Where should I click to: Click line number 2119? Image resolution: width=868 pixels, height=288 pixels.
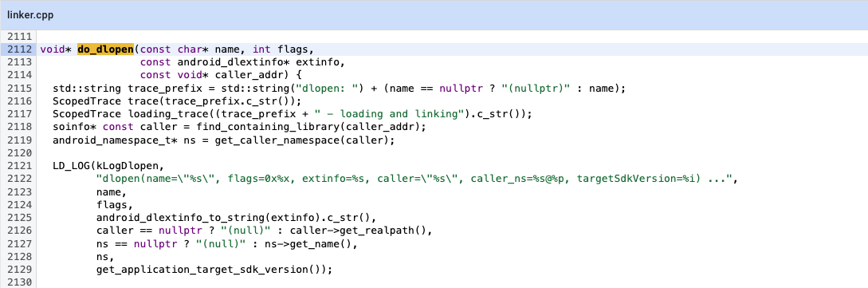pyautogui.click(x=19, y=140)
